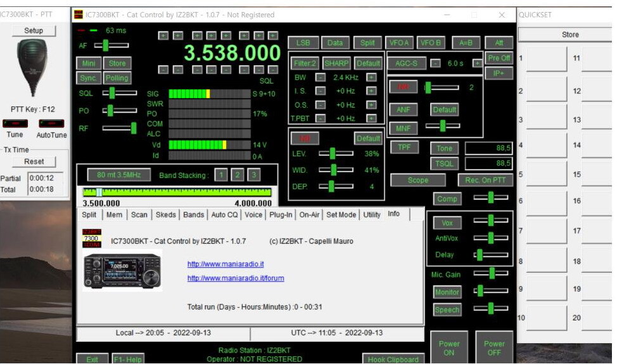Cycle the LSB mode selector

coord(303,42)
